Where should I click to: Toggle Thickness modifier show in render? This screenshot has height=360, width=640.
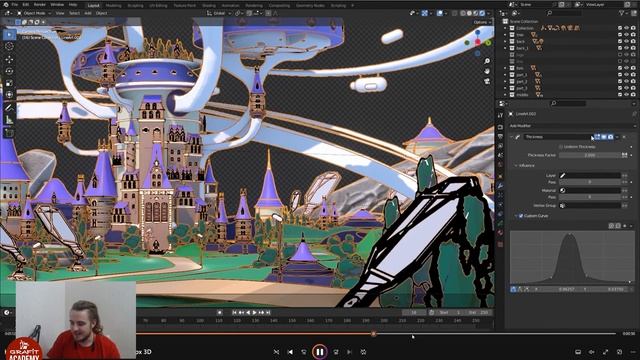tap(610, 137)
